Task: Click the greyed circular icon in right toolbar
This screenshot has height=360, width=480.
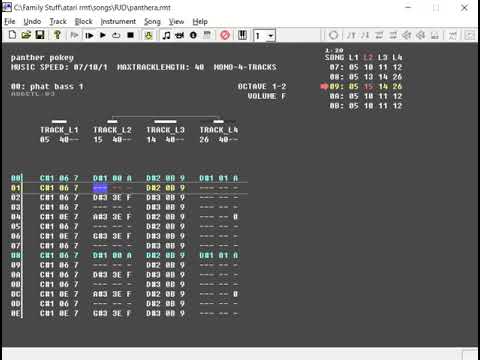Action: pos(333,35)
